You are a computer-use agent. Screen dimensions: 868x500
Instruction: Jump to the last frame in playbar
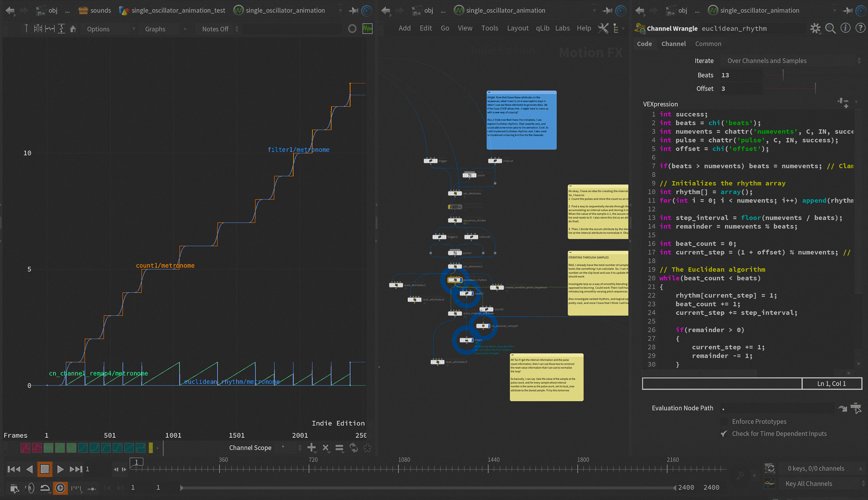(76, 469)
